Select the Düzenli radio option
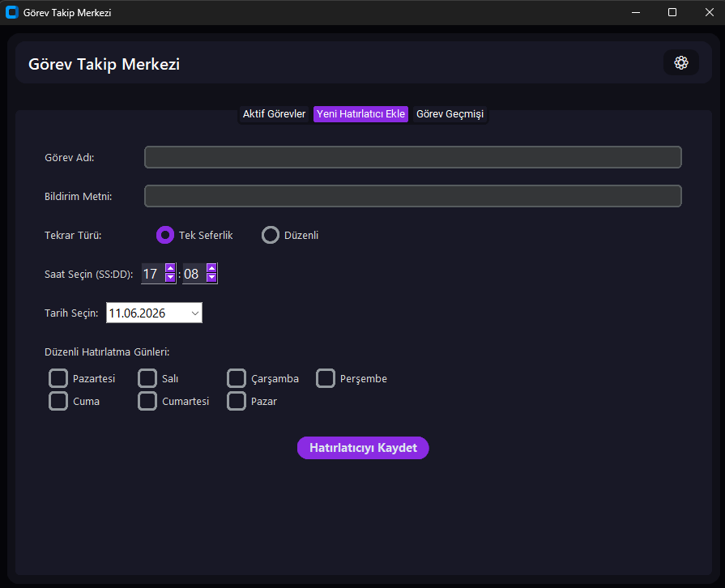Image resolution: width=725 pixels, height=588 pixels. (x=271, y=235)
